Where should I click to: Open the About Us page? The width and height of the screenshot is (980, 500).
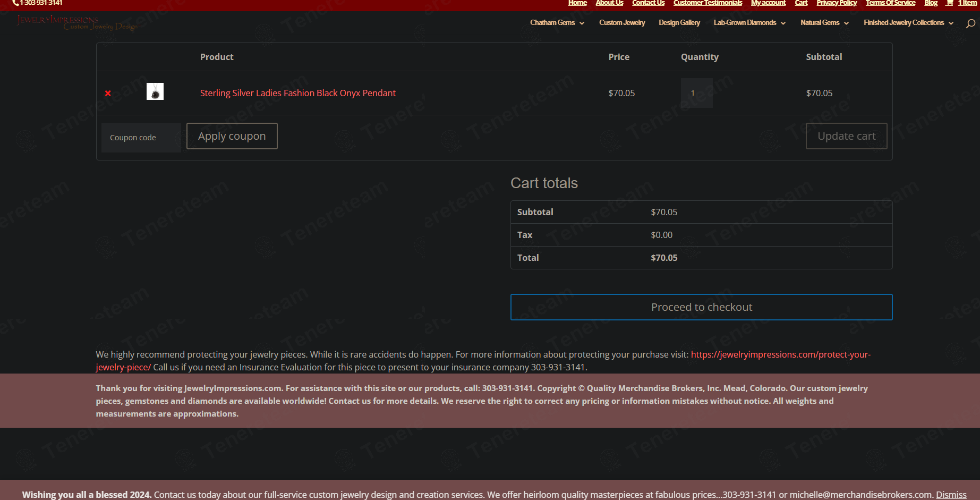tap(609, 3)
